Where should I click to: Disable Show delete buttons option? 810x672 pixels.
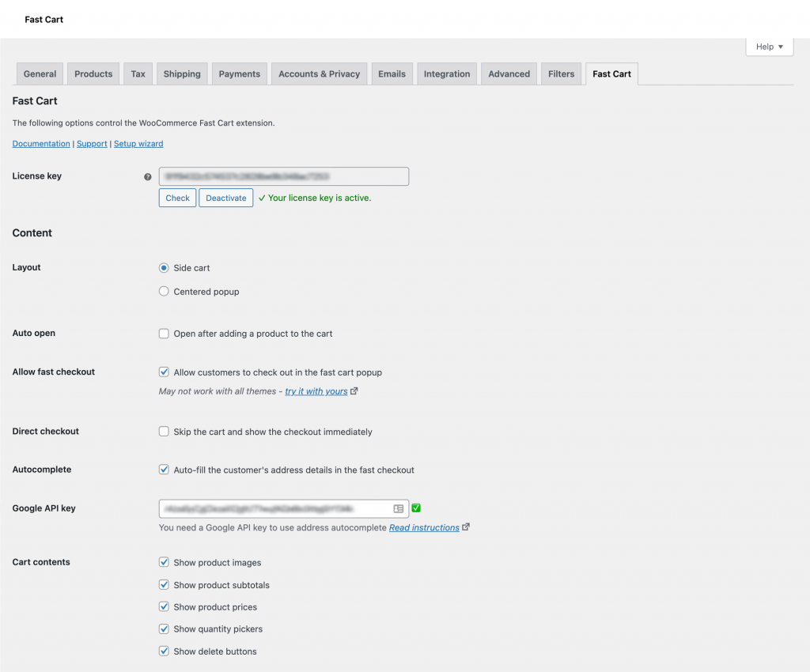[x=165, y=651]
